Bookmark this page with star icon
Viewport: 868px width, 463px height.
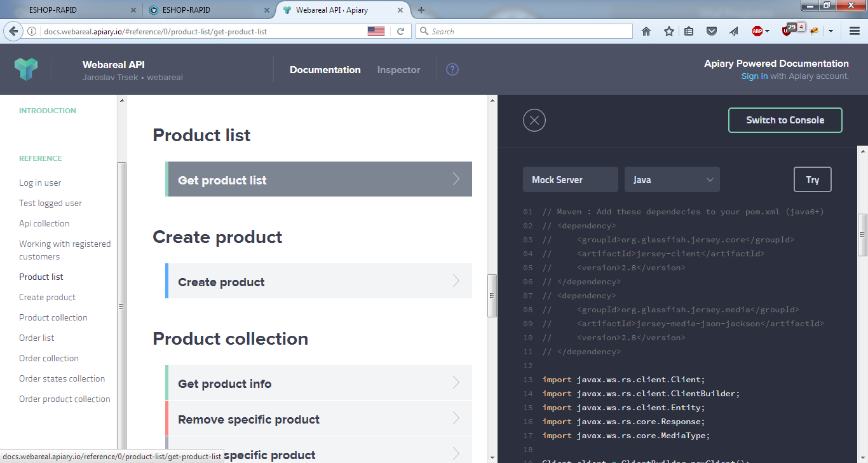coord(669,31)
